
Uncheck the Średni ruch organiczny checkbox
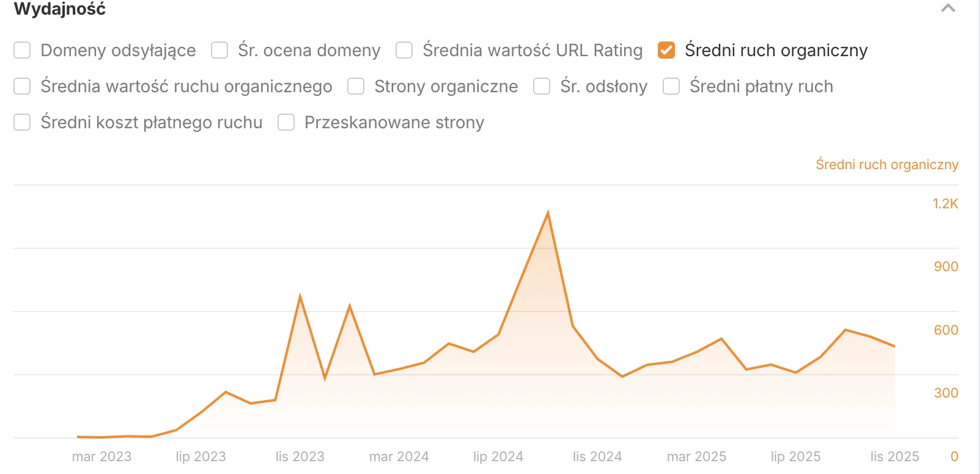pyautogui.click(x=666, y=50)
